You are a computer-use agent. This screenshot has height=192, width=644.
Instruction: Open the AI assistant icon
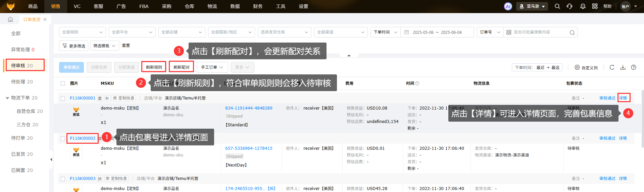coord(508,6)
